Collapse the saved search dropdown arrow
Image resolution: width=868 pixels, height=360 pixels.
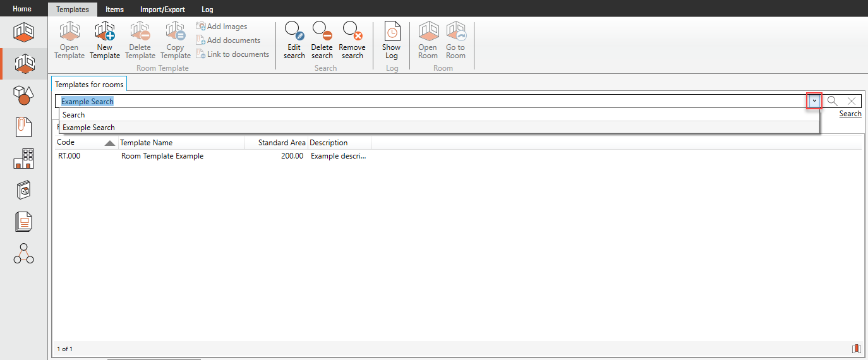point(814,101)
